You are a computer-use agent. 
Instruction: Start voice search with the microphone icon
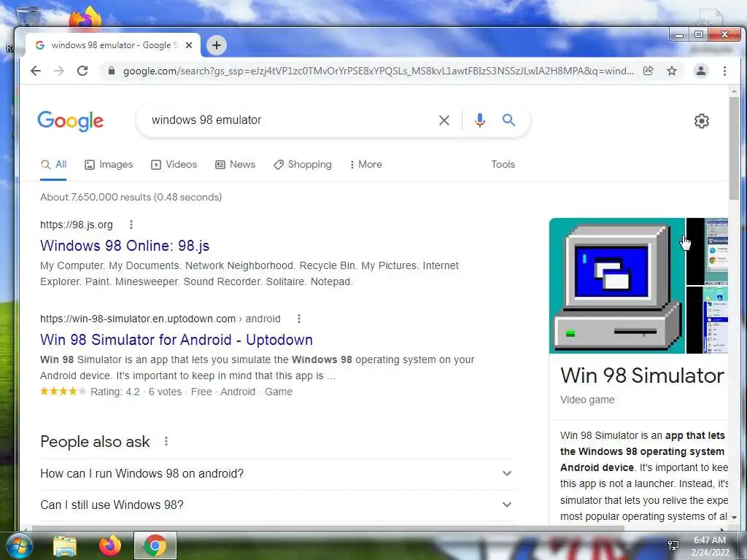480,120
